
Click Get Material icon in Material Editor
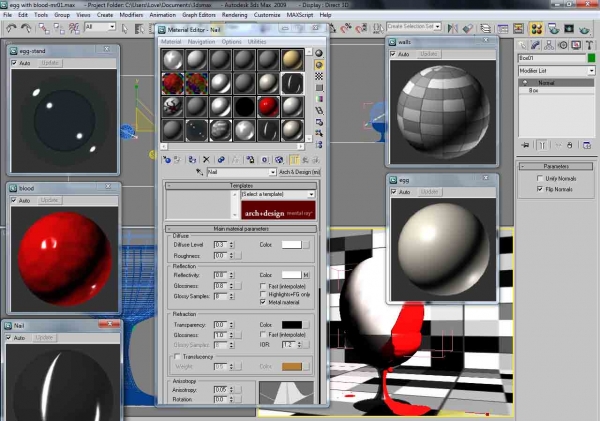click(166, 160)
